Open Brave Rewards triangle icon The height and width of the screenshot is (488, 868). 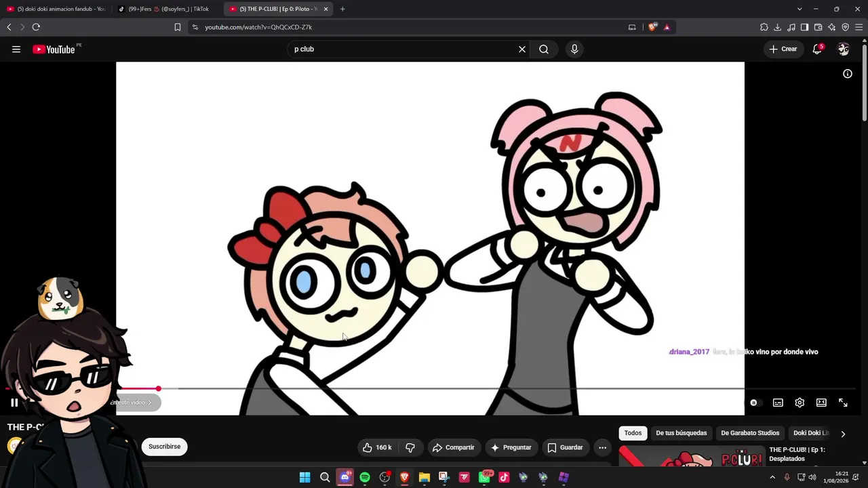pos(667,27)
